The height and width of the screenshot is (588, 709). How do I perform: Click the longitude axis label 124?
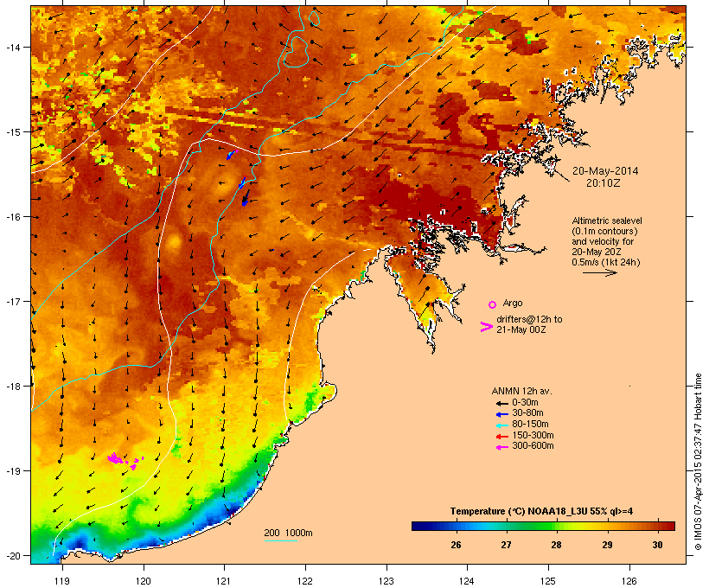point(467,581)
